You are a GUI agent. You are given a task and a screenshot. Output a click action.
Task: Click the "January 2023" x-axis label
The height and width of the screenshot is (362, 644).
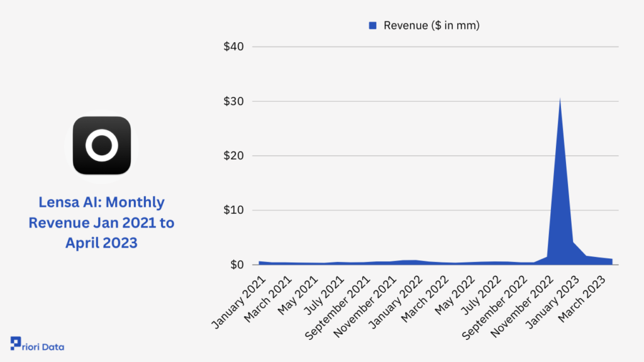pos(553,302)
